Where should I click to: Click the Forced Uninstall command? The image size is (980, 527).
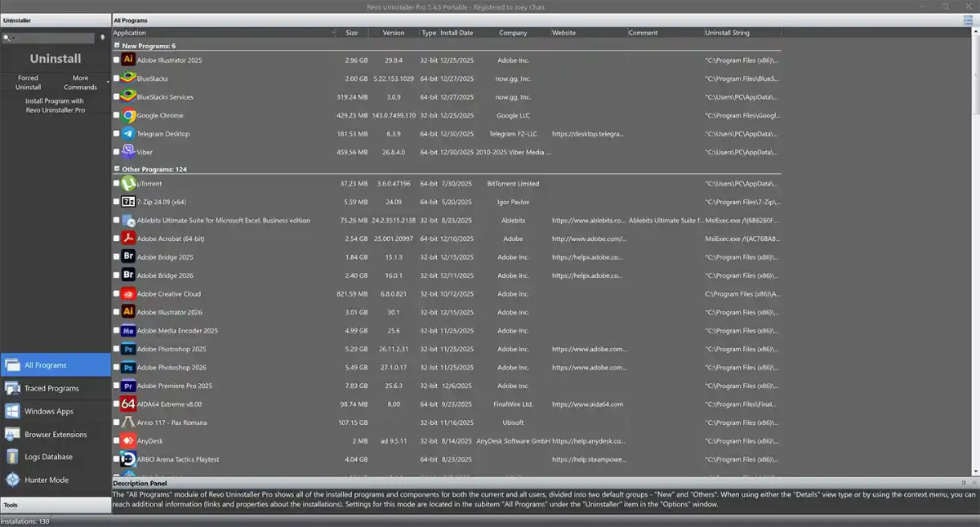[x=28, y=82]
